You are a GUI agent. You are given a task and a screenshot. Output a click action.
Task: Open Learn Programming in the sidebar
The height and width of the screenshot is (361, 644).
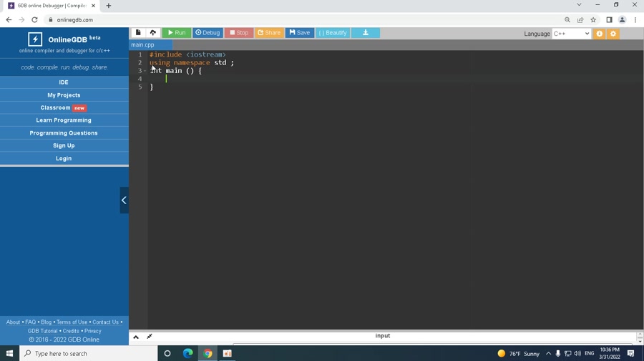pyautogui.click(x=64, y=120)
